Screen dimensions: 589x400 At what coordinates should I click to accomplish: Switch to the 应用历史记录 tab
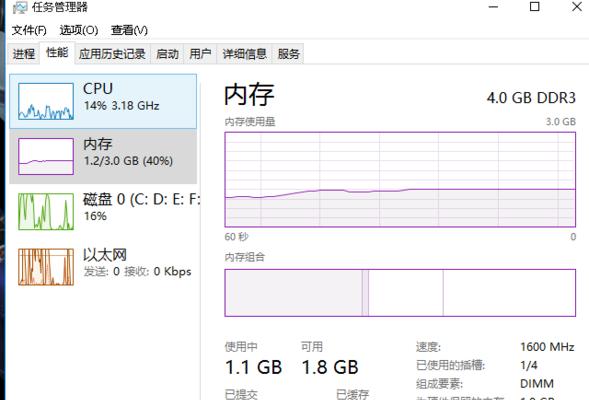[x=112, y=54]
